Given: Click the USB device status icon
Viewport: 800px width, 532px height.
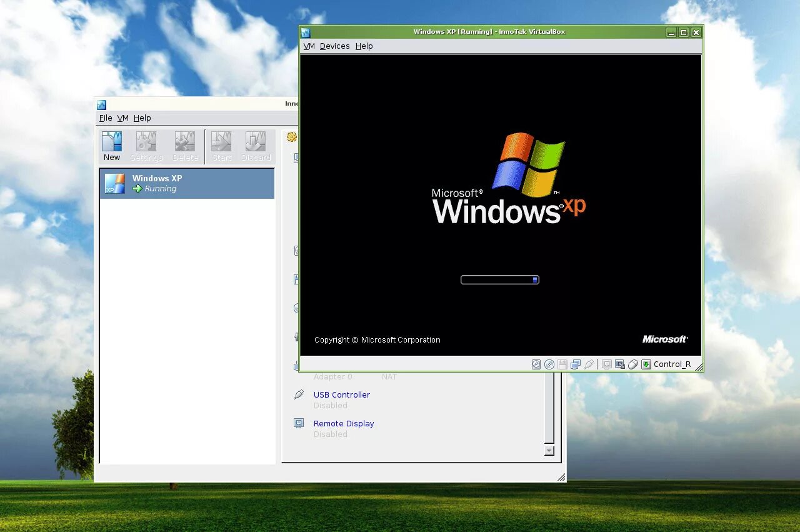Looking at the screenshot, I should point(589,364).
